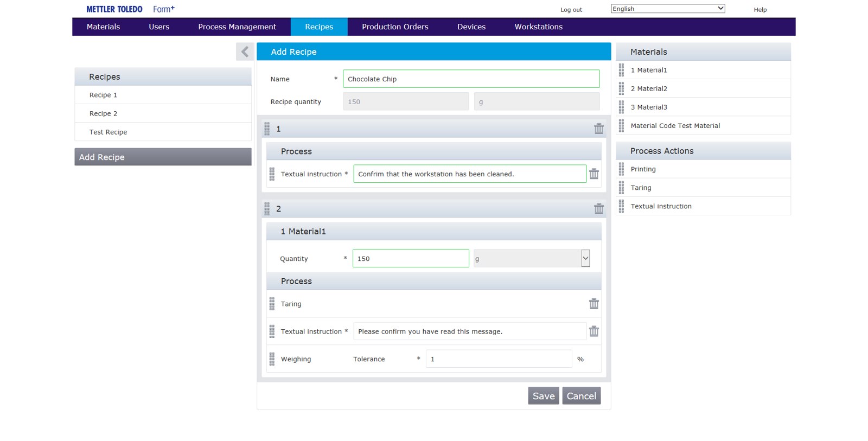Grab the drag handle of step 1
This screenshot has width=868, height=441.
(267, 129)
